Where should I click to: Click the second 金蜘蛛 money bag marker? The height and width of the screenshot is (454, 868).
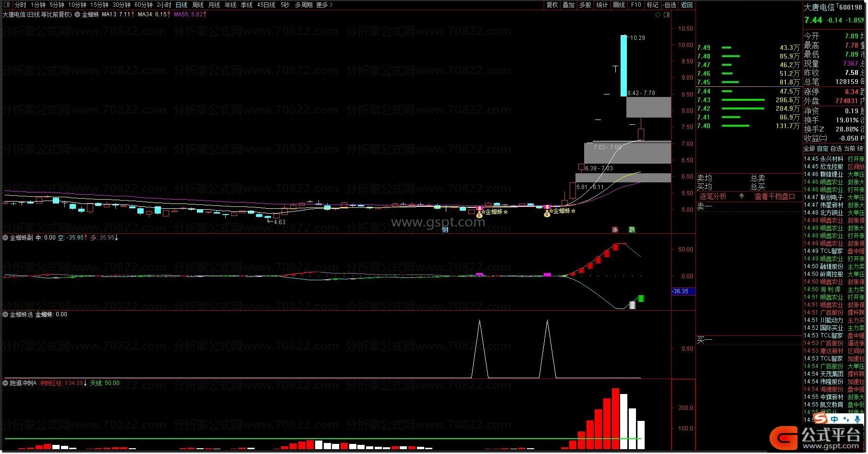coord(547,214)
